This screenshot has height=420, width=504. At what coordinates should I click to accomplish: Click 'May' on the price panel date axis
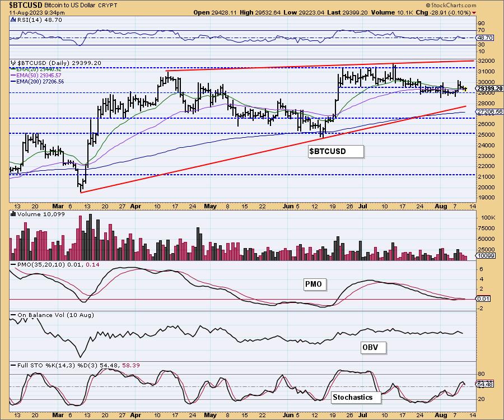click(210, 206)
